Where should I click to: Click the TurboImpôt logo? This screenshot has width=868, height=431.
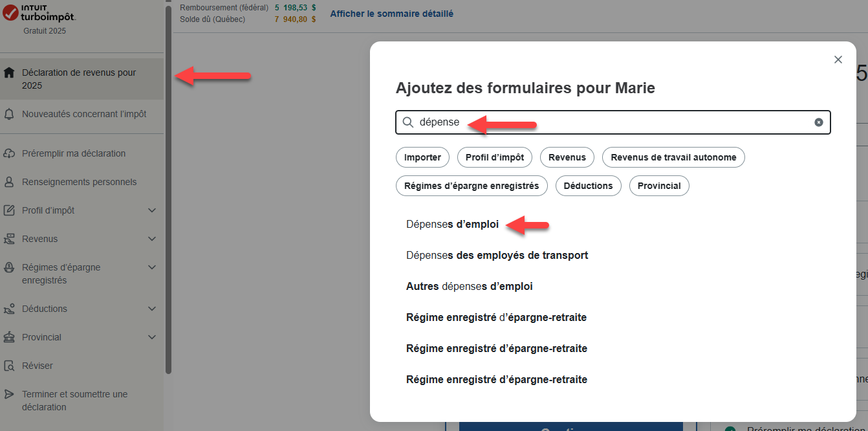(39, 14)
